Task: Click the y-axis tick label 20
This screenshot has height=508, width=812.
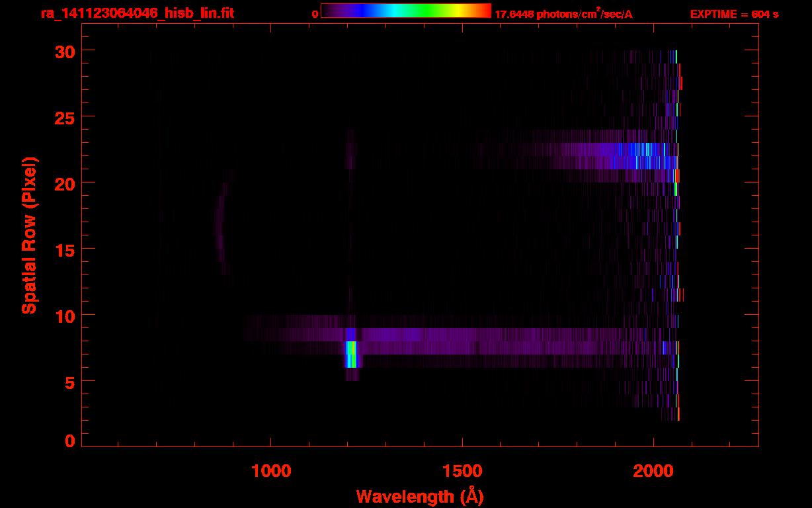Action: 65,183
